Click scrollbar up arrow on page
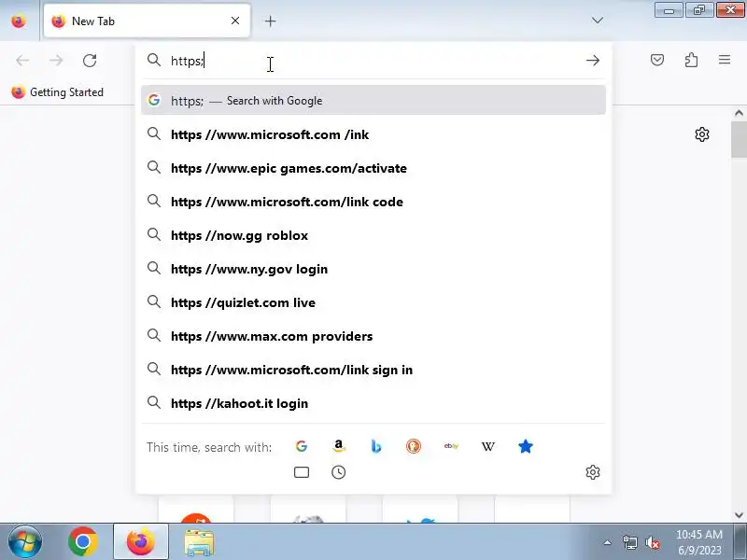 (x=739, y=113)
